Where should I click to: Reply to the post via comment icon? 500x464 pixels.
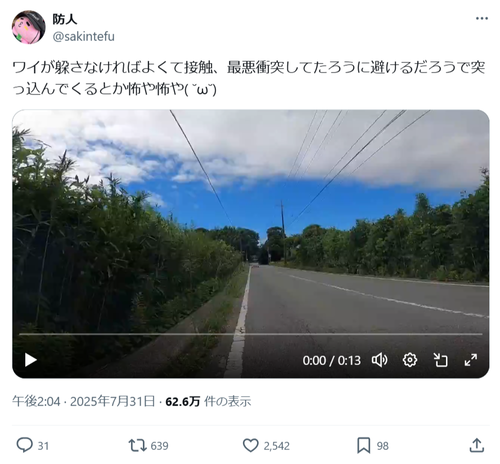pyautogui.click(x=25, y=445)
